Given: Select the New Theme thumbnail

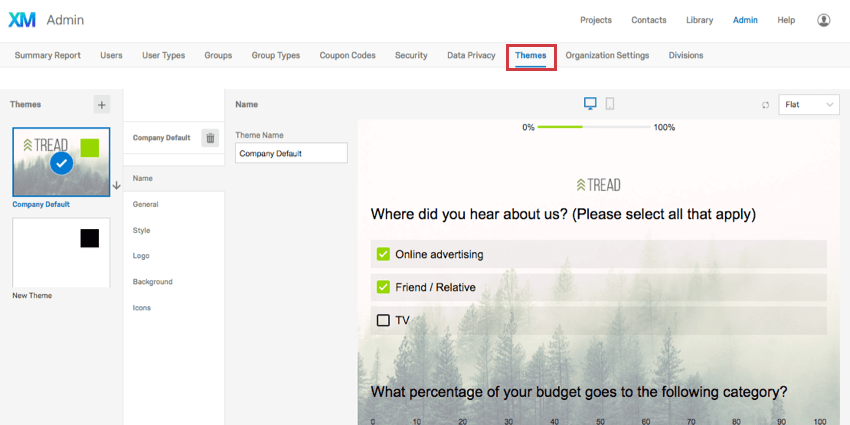Looking at the screenshot, I should coord(61,253).
